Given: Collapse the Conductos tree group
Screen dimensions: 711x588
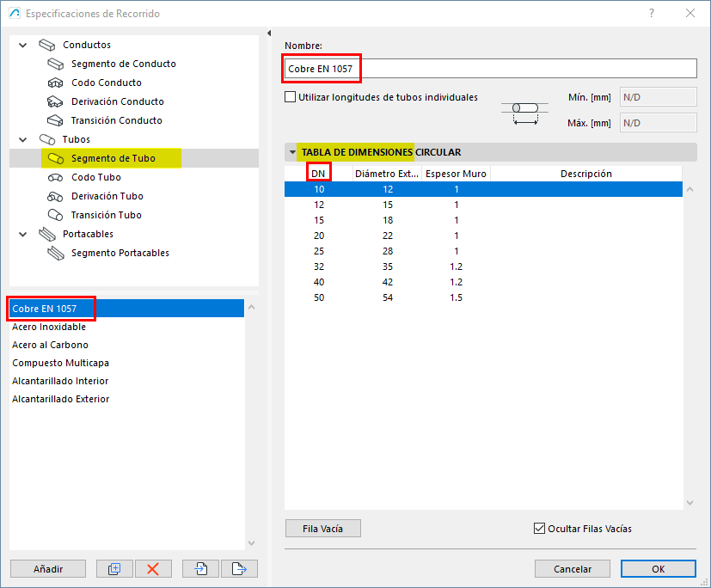Looking at the screenshot, I should click(x=22, y=45).
